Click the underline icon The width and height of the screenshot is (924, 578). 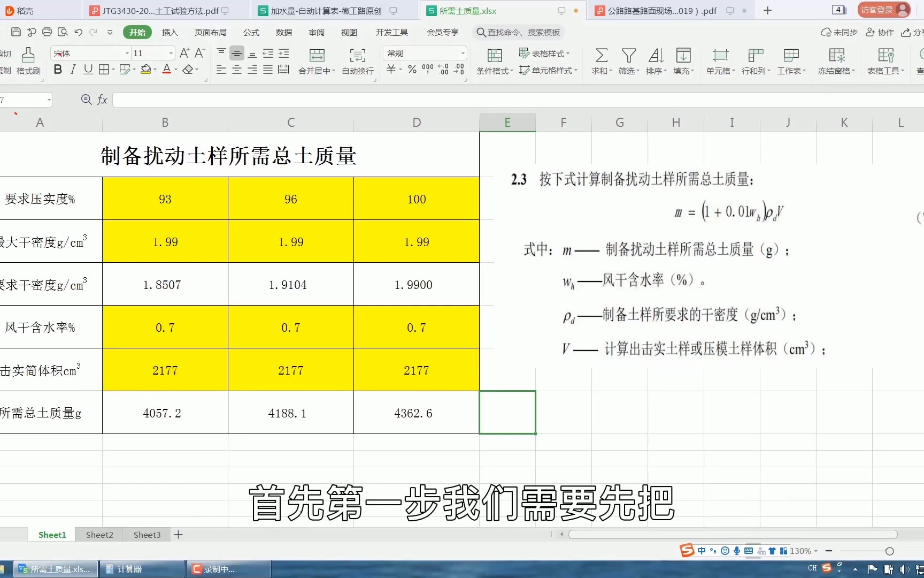pos(88,70)
